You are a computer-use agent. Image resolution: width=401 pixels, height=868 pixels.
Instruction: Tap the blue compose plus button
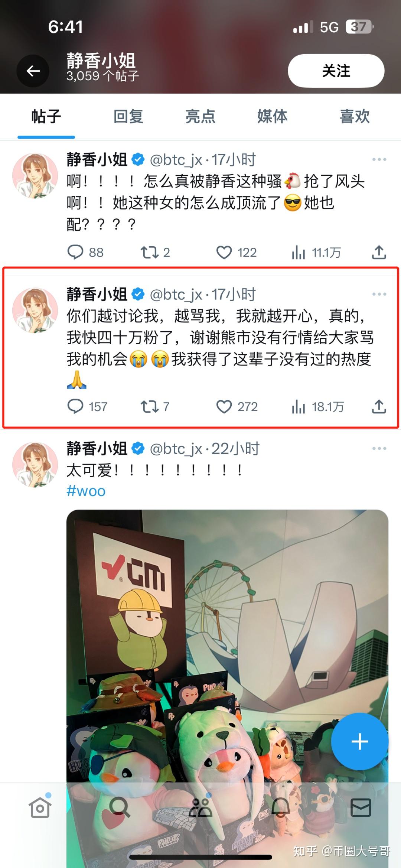tap(360, 742)
